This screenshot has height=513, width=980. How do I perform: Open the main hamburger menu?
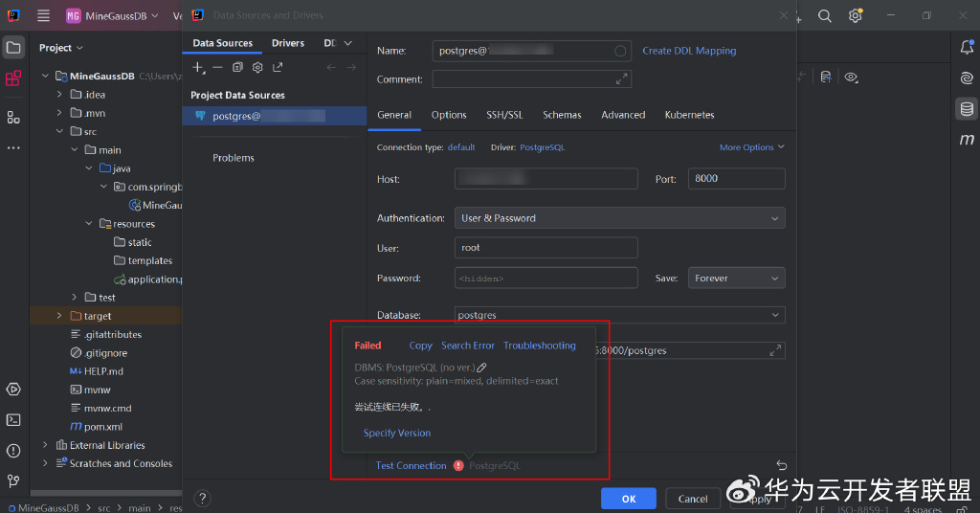[43, 15]
